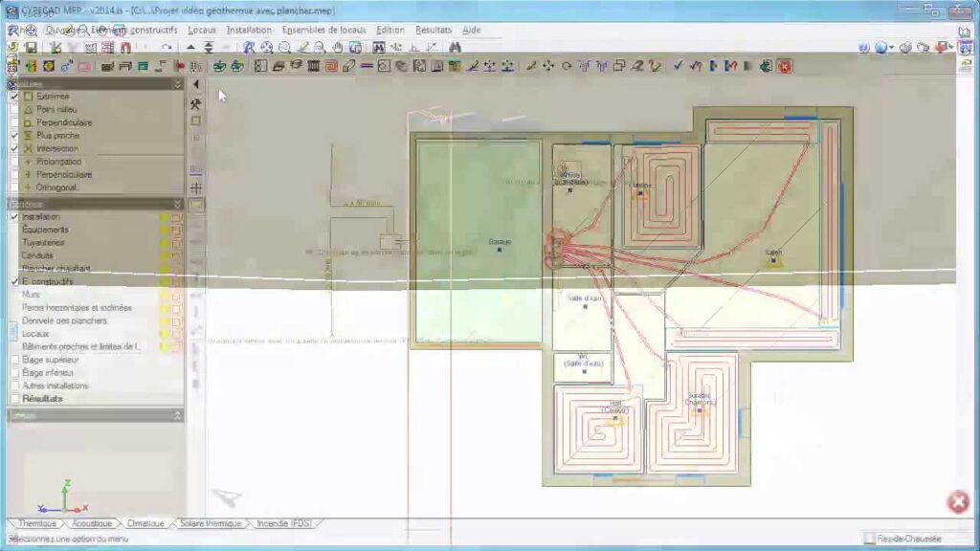Image resolution: width=980 pixels, height=551 pixels.
Task: Click the grid icon in vertical toolbar
Action: point(196,188)
